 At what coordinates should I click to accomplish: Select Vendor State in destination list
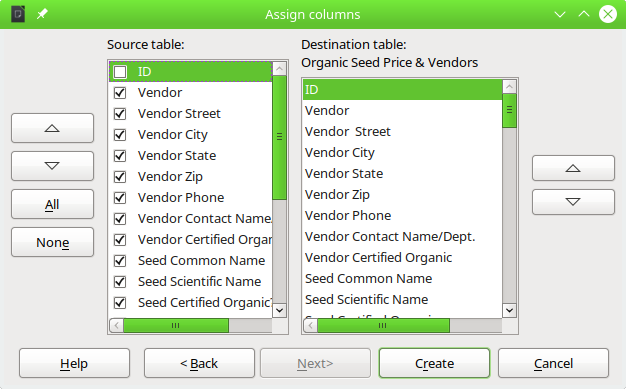(402, 174)
